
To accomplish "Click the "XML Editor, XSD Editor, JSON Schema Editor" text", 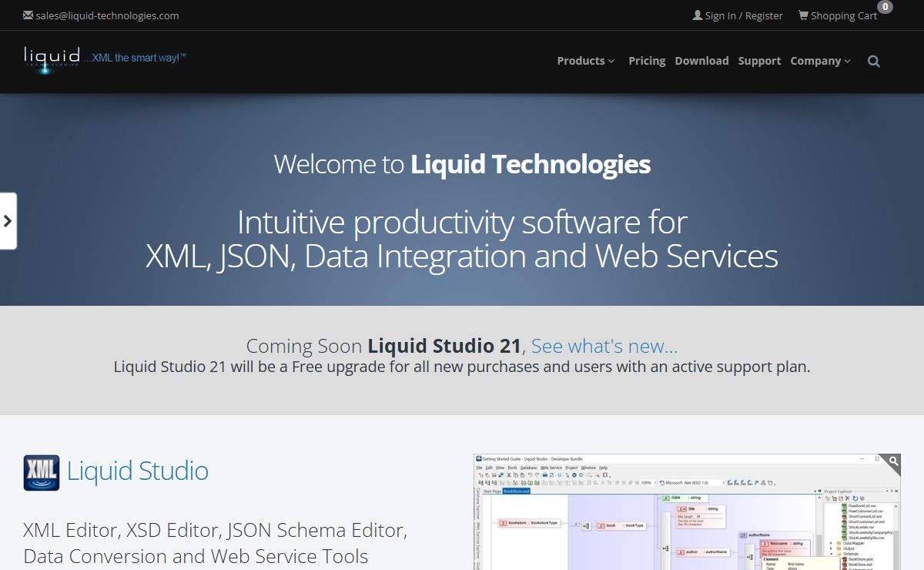I will tap(216, 530).
